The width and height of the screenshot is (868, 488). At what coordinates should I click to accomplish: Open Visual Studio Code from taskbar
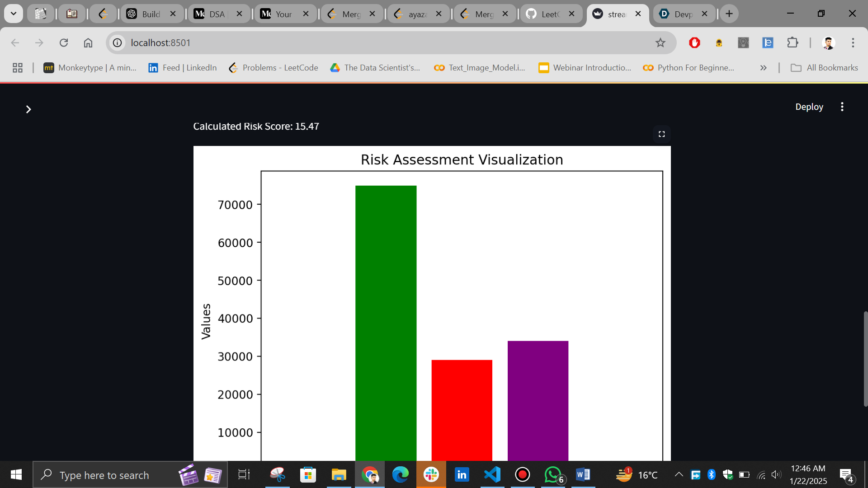coord(492,475)
